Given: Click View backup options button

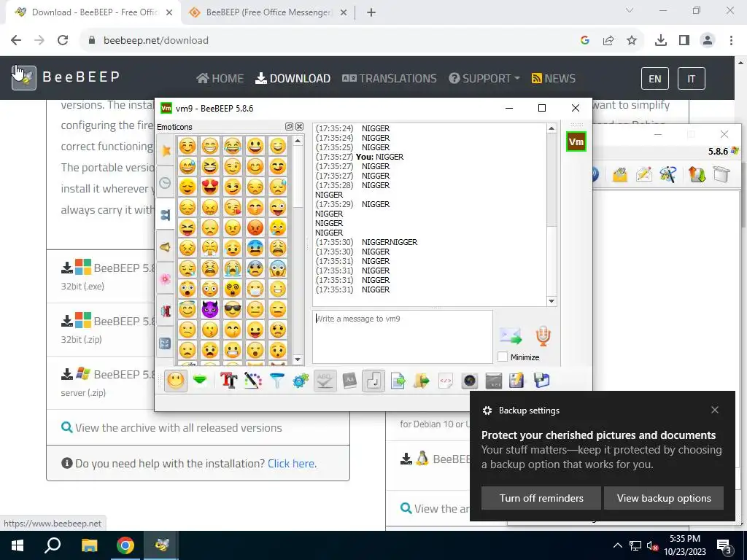Looking at the screenshot, I should coord(664,498).
